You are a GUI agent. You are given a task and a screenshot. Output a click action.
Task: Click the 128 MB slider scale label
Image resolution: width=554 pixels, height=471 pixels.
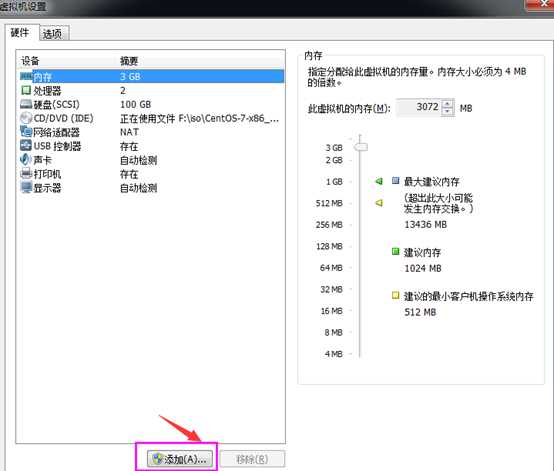pos(329,246)
